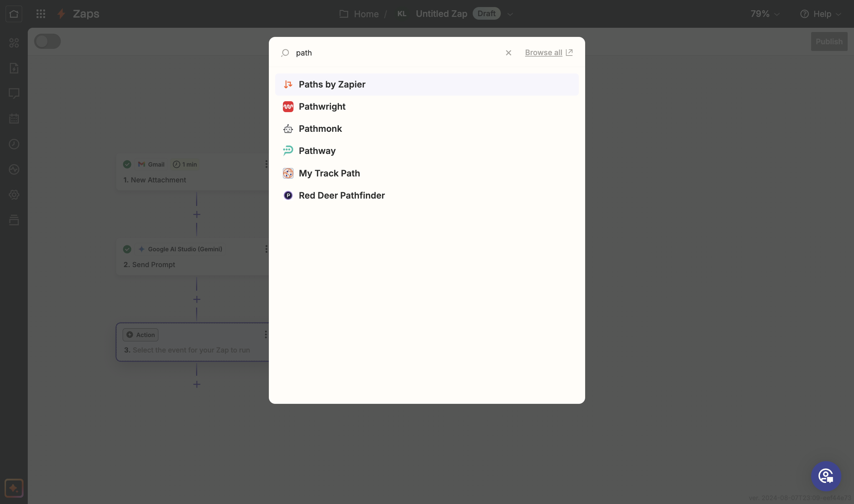Open the Help menu

[x=821, y=14]
